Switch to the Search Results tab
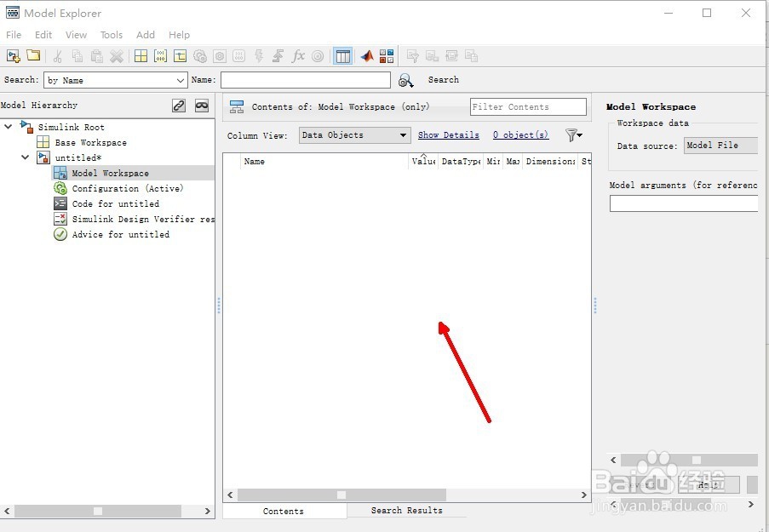This screenshot has height=532, width=769. (407, 511)
